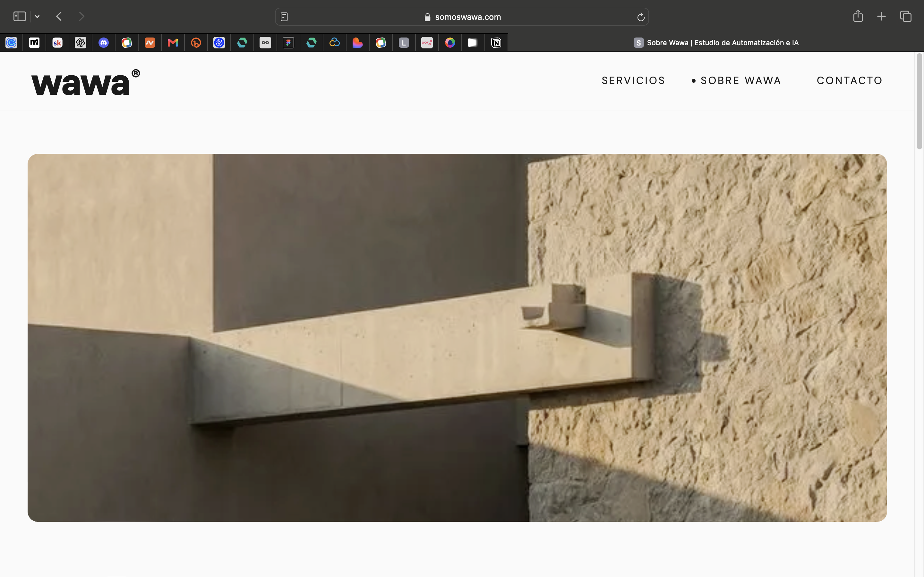Viewport: 924px width, 577px height.
Task: Open the ChatGPT pinned tab with white icon
Action: [x=81, y=43]
